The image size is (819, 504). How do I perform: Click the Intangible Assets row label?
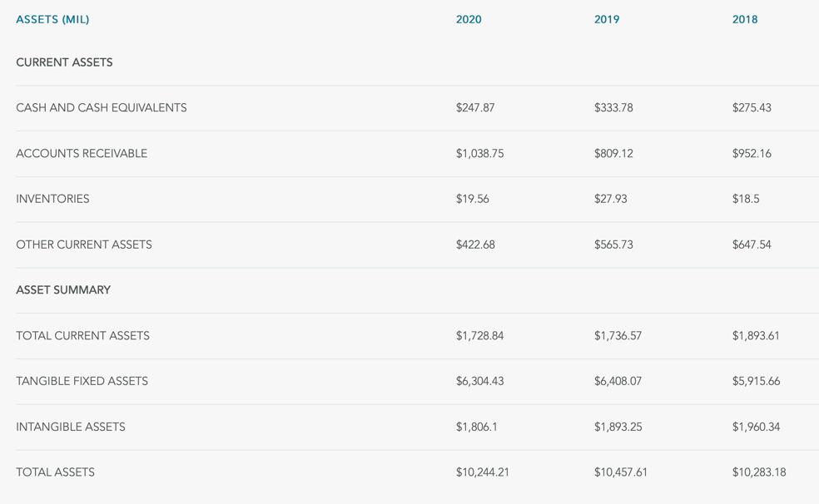(71, 427)
